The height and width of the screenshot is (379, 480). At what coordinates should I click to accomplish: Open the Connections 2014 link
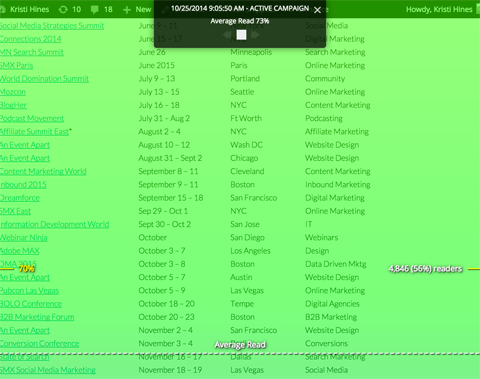click(x=31, y=39)
